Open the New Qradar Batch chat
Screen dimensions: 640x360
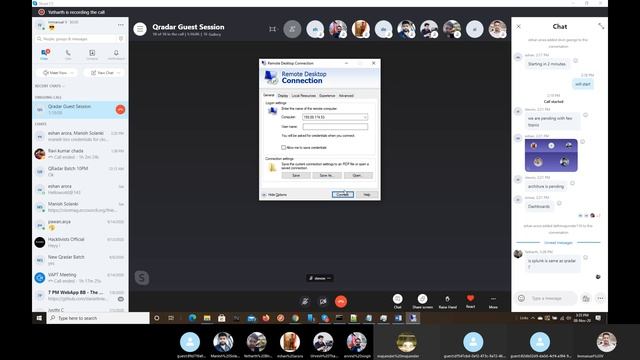[x=80, y=260]
